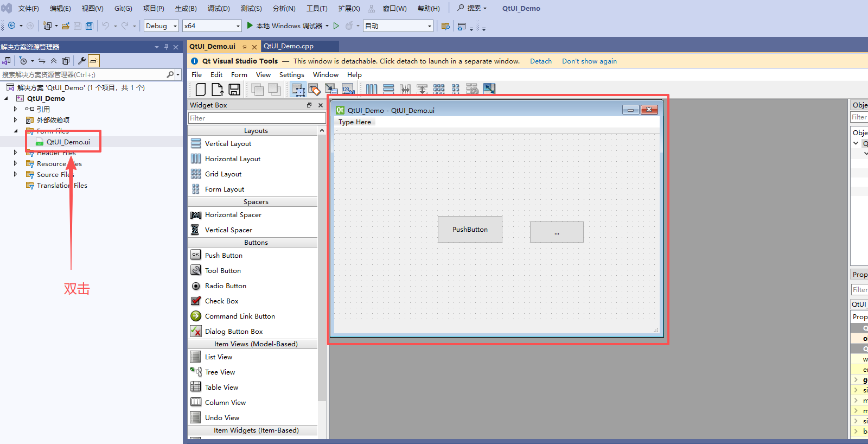Screen dimensions: 868x444
Task: Open the Qt Designer Edit menu
Action: 216,75
